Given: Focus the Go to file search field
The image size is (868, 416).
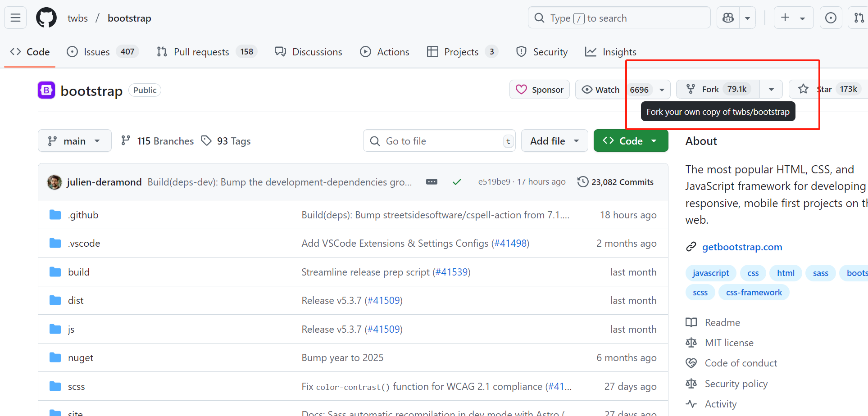Looking at the screenshot, I should pos(439,141).
